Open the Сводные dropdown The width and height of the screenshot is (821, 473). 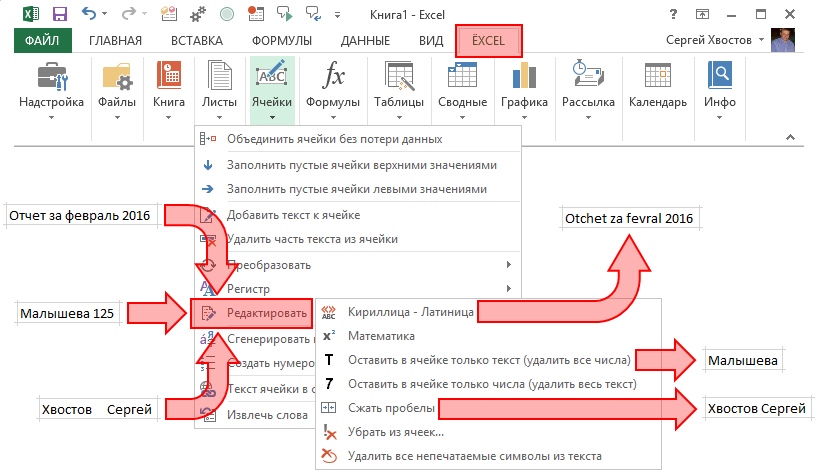coord(461,102)
